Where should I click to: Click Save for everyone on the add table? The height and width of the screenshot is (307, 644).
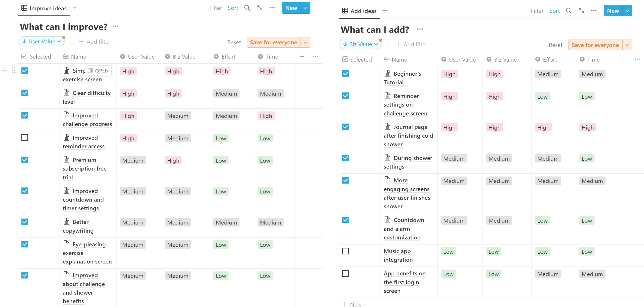(x=595, y=45)
